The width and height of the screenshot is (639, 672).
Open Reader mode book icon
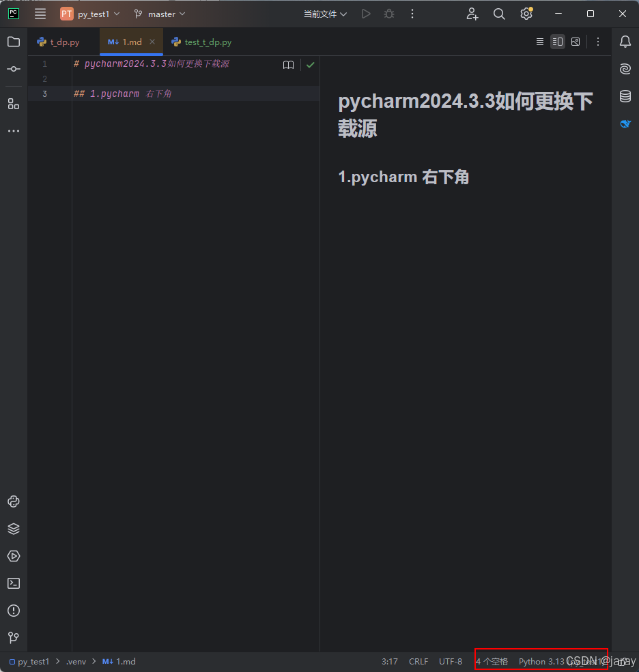[289, 65]
